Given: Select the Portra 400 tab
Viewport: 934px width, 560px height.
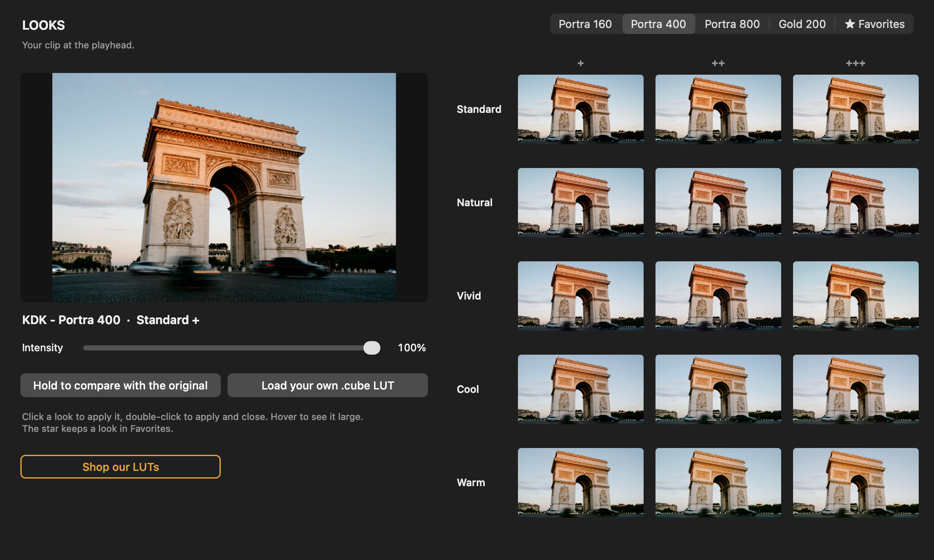Looking at the screenshot, I should (x=658, y=24).
